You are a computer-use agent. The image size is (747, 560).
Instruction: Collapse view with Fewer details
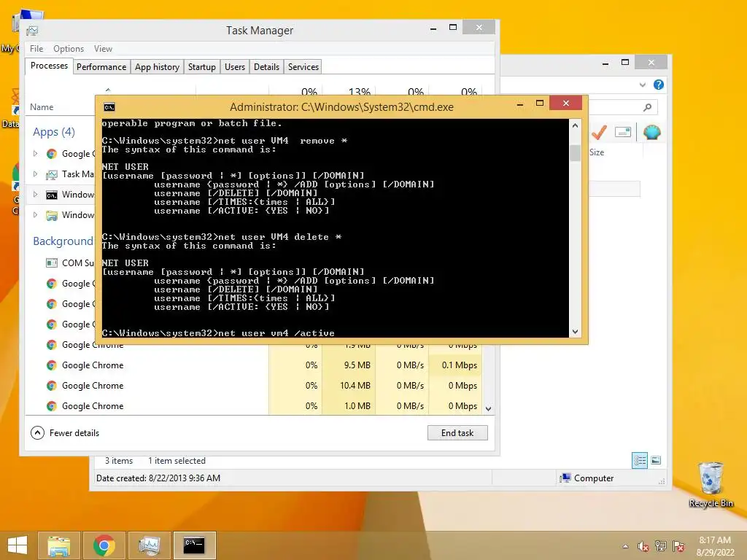65,433
